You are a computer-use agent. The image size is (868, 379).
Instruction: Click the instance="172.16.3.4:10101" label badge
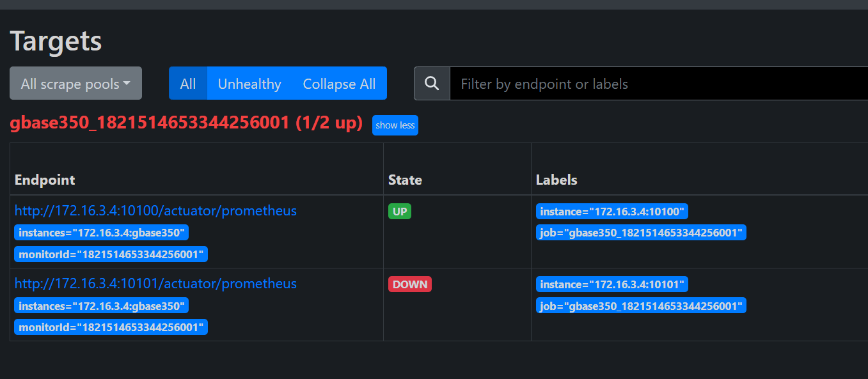click(612, 284)
